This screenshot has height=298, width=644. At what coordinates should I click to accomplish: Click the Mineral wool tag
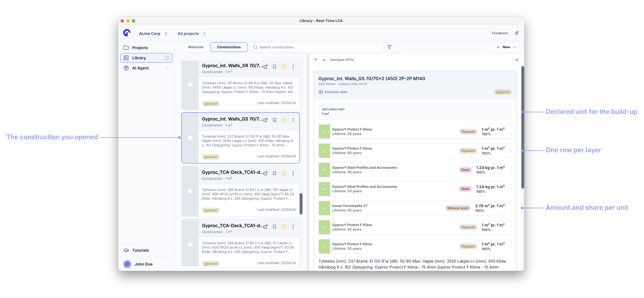458,208
